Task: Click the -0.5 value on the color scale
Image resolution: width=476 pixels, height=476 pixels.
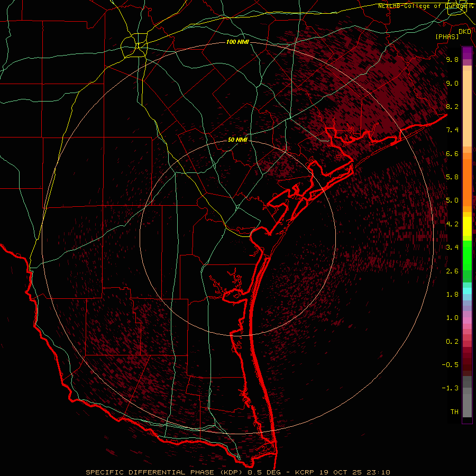Action: [x=450, y=365]
